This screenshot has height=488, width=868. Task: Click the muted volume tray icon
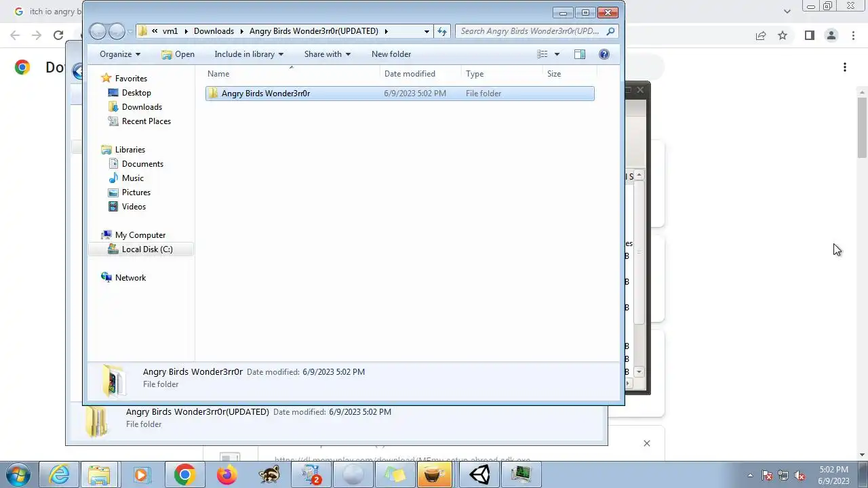[x=800, y=476]
